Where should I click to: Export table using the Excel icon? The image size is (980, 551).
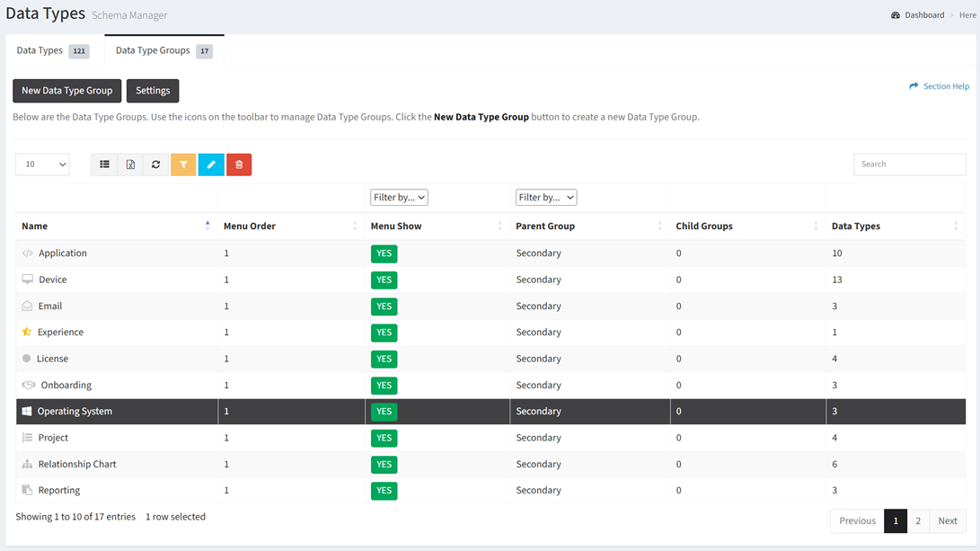coord(130,164)
